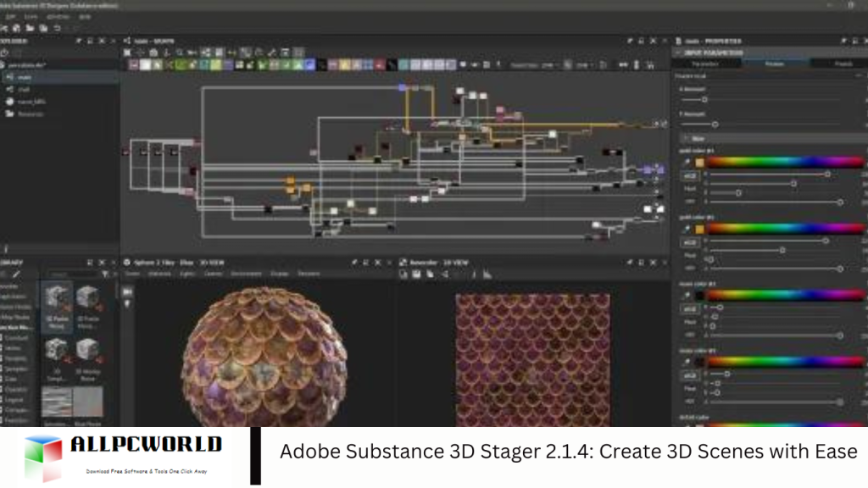The height and width of the screenshot is (488, 868).
Task: Click the camera icon in 3D view sidebar
Action: pyautogui.click(x=127, y=291)
